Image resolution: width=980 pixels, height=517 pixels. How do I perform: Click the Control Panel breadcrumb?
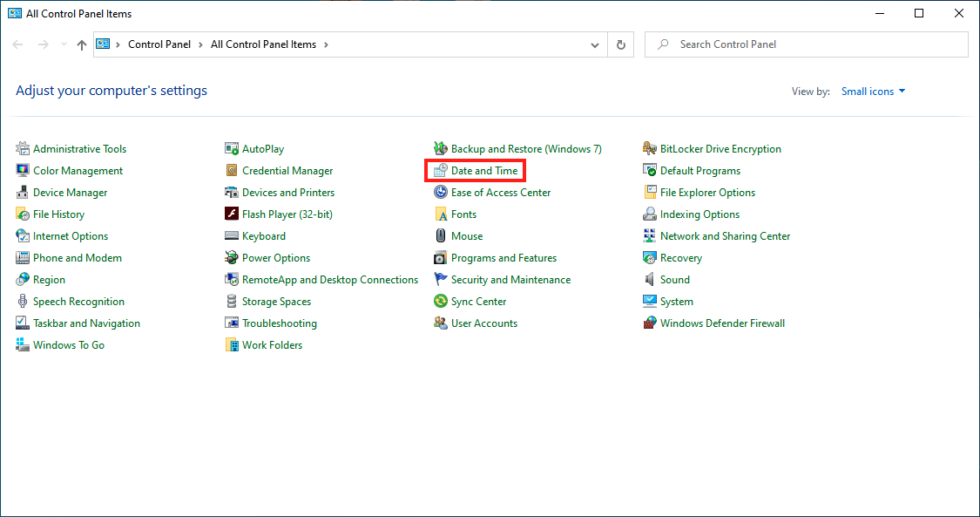click(x=159, y=44)
